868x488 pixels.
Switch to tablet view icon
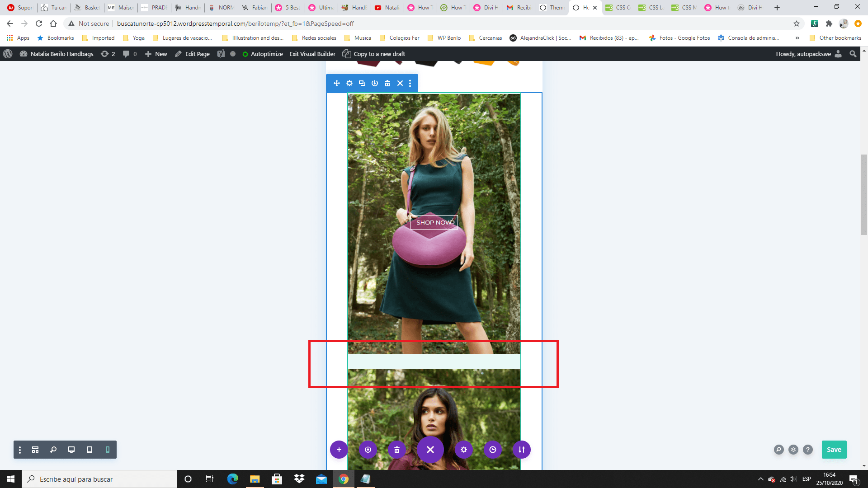tap(90, 450)
